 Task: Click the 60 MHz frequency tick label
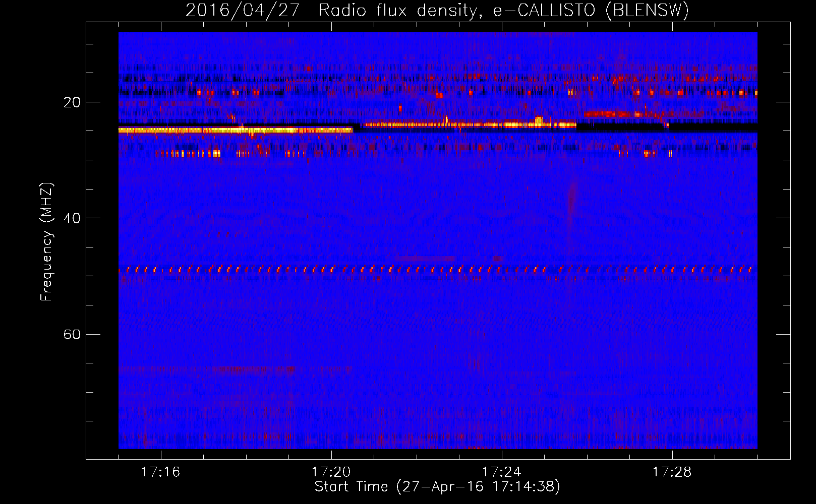click(x=72, y=334)
